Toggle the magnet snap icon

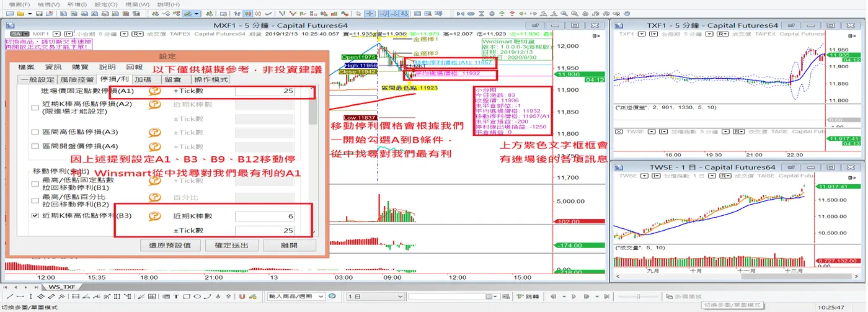pos(242,296)
